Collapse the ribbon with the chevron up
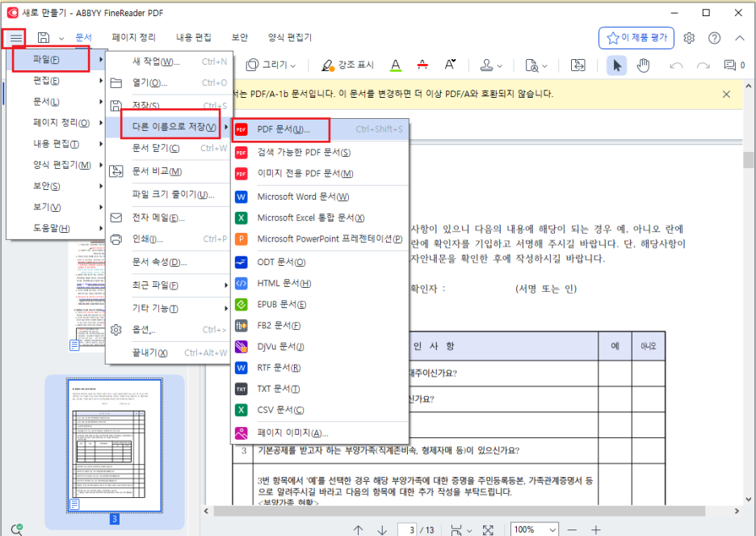Screen dimensions: 756x536 [740, 38]
